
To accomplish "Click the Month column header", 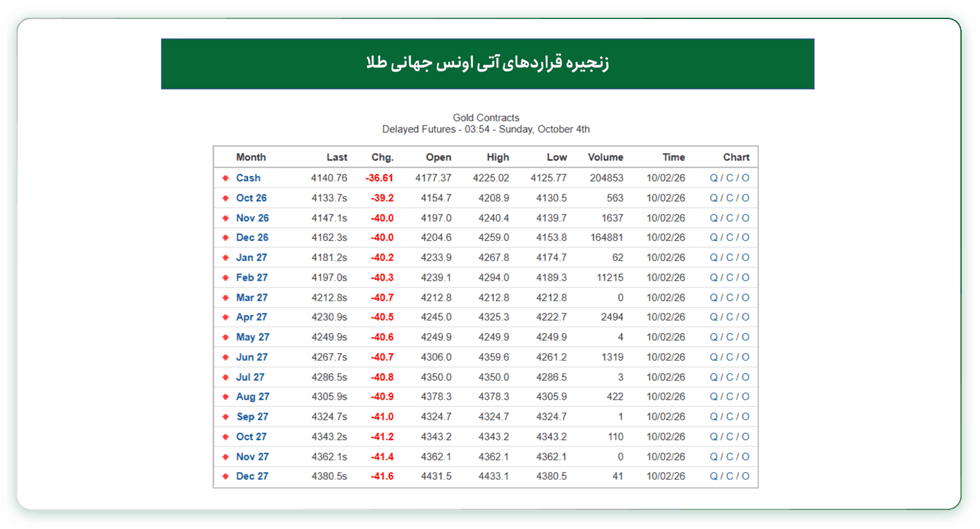I will pos(251,157).
